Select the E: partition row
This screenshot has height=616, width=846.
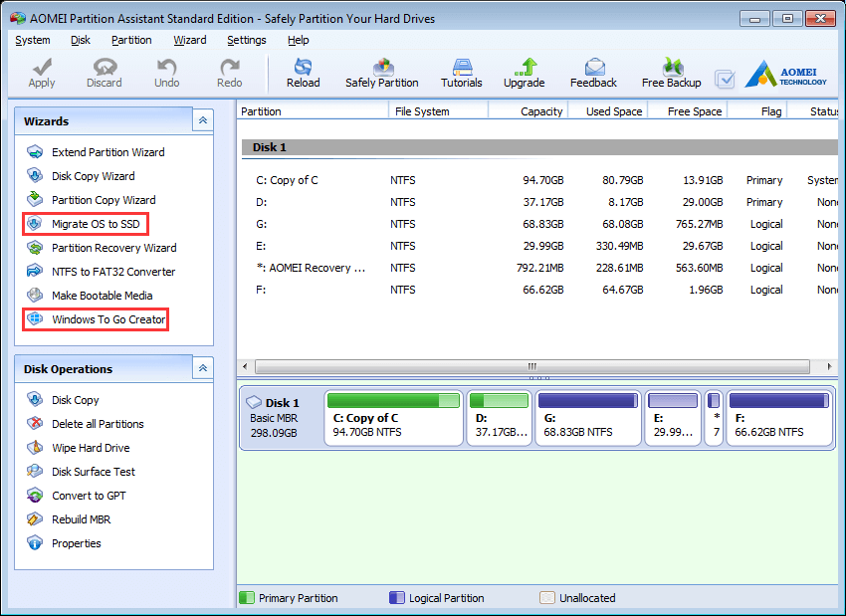[x=537, y=246]
